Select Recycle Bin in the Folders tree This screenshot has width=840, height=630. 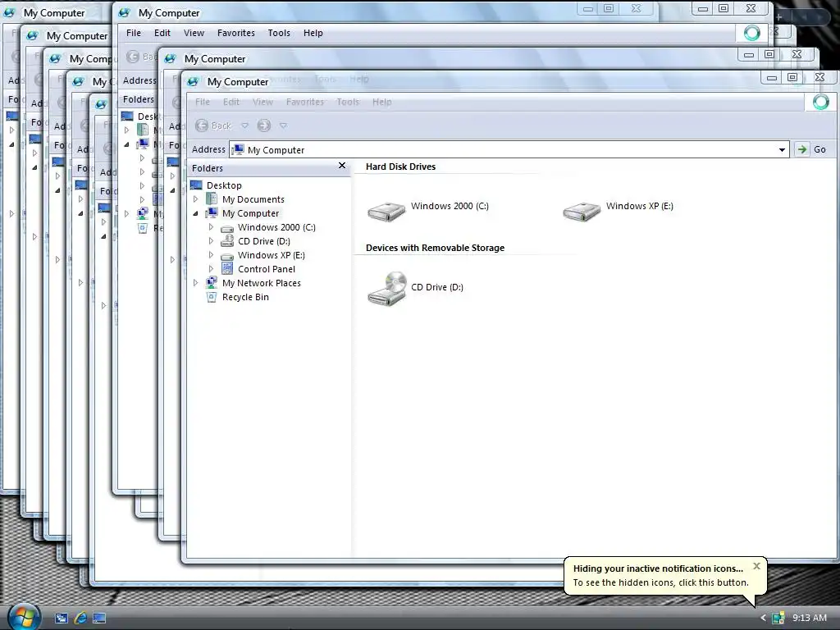pos(245,297)
